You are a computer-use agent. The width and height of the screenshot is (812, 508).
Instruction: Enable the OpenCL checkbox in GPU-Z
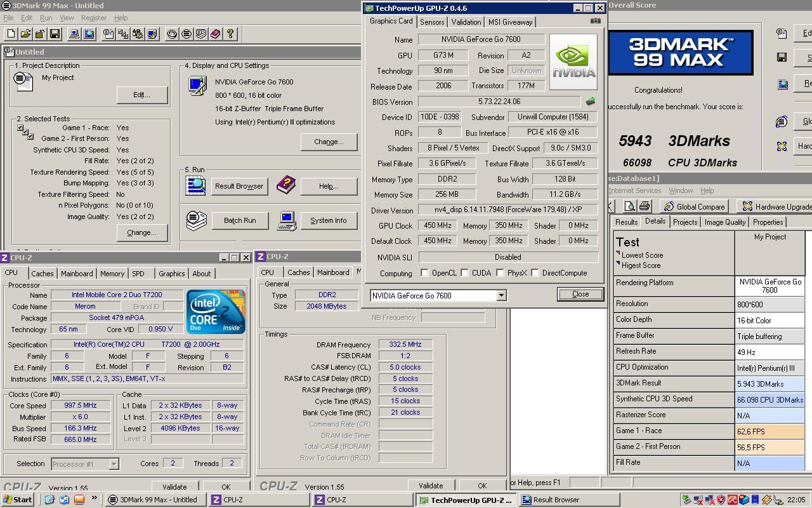424,273
